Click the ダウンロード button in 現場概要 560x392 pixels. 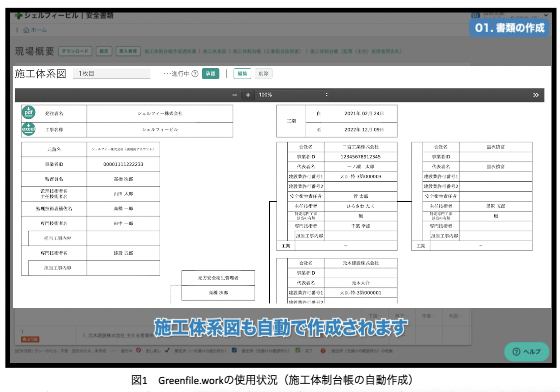(x=75, y=51)
